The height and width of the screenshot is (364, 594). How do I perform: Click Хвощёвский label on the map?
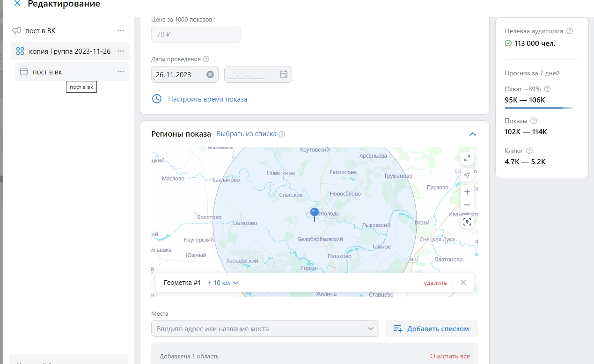coord(242,261)
